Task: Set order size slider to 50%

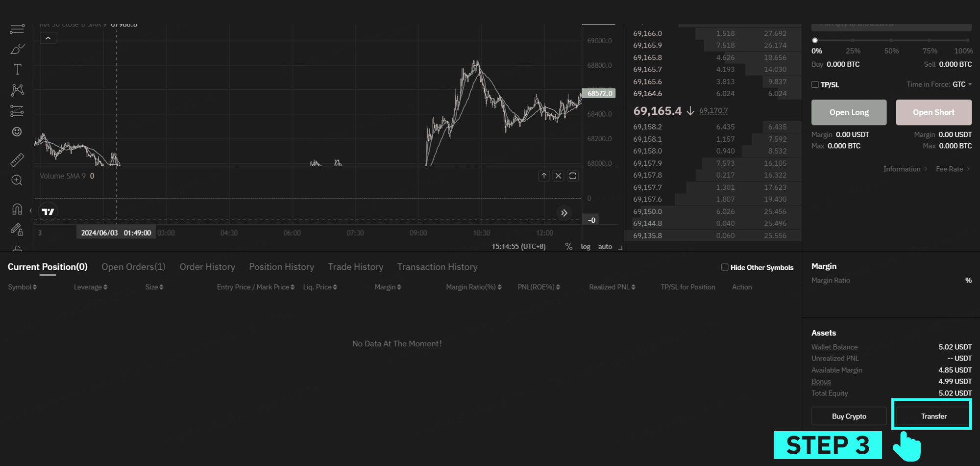Action: (x=891, y=40)
